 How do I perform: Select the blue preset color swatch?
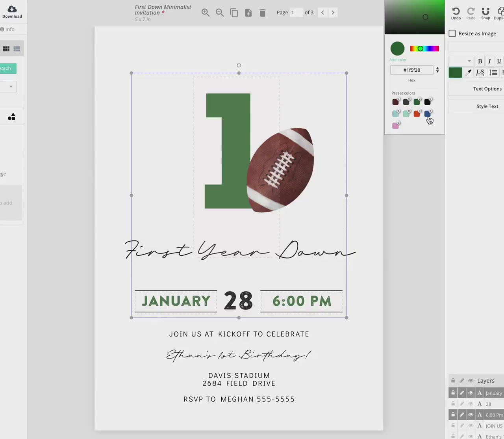click(427, 114)
